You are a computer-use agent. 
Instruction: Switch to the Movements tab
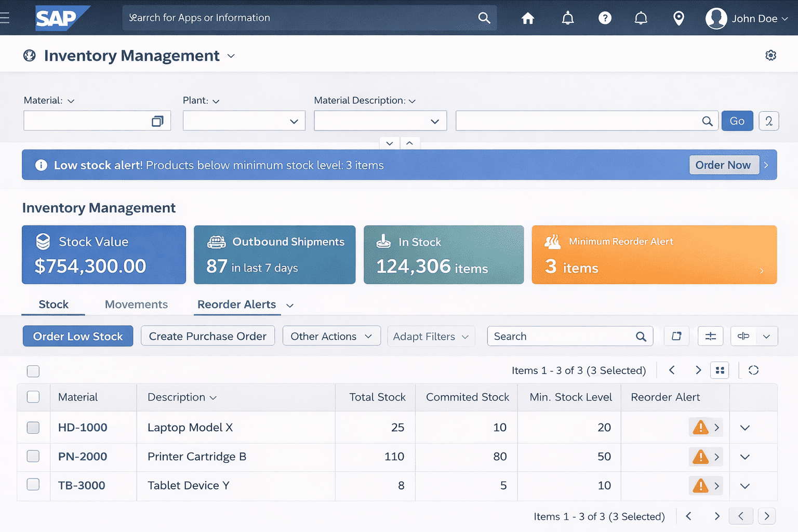[x=136, y=304]
